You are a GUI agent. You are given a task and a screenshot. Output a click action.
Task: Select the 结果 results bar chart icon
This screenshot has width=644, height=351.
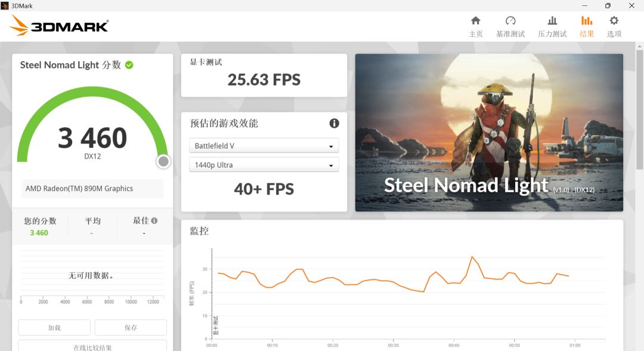pyautogui.click(x=587, y=20)
